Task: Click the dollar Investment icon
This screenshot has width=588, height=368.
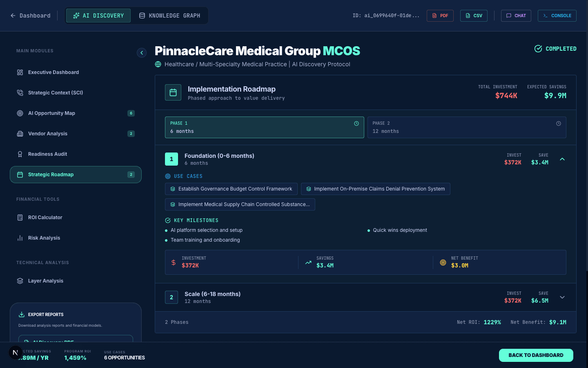Action: click(174, 263)
